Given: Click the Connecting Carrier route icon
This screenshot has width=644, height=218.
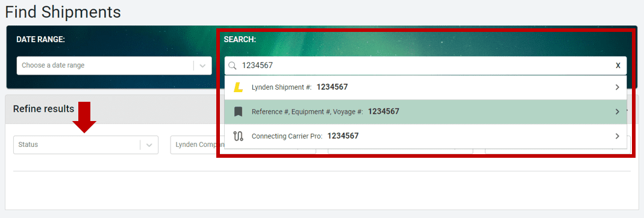Looking at the screenshot, I should [238, 136].
